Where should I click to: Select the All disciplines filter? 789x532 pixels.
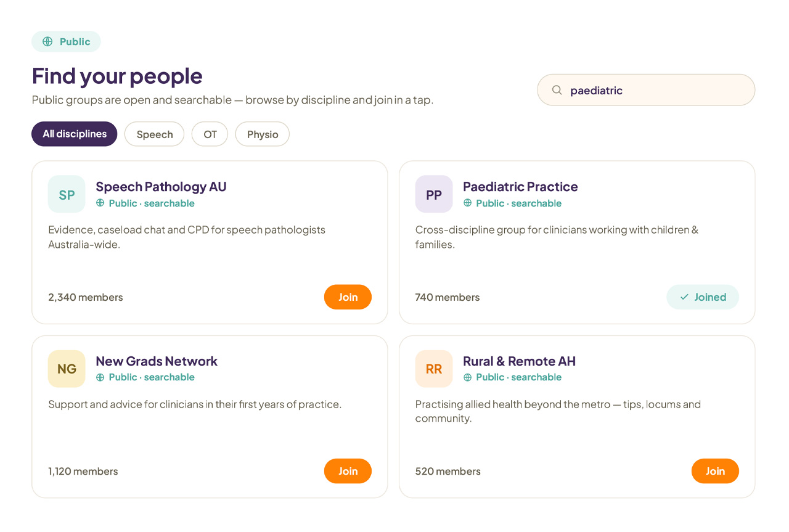point(75,134)
